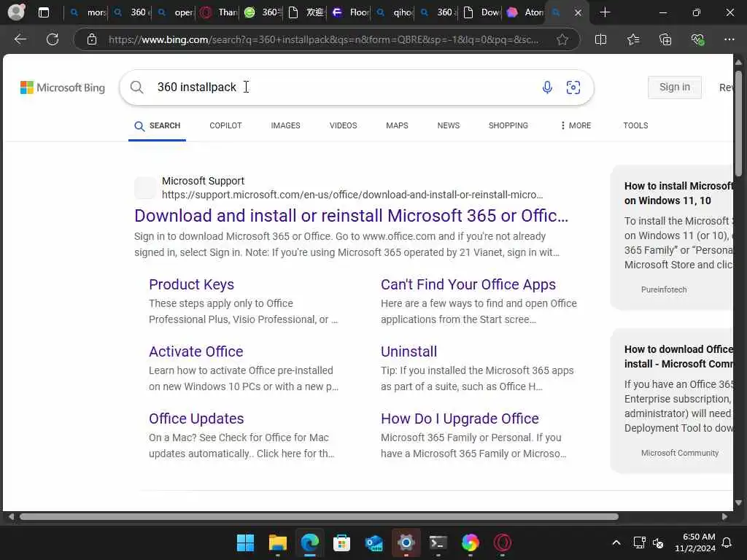Open split screen view
747x560 pixels.
pyautogui.click(x=601, y=39)
